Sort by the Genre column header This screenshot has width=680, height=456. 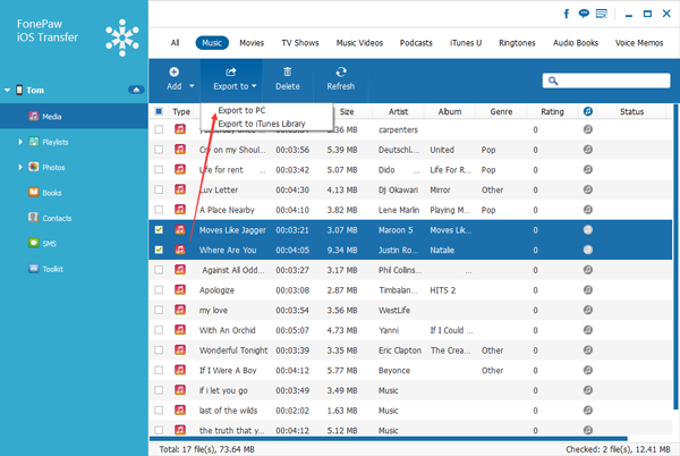[x=501, y=112]
